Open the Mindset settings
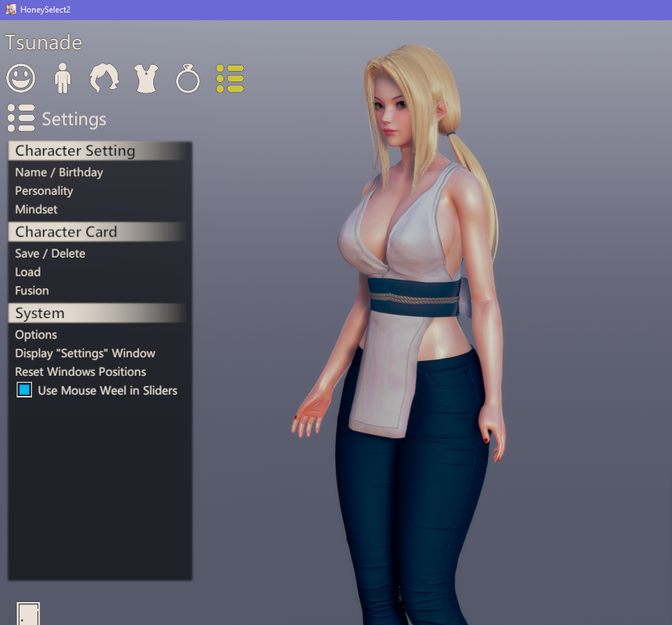The height and width of the screenshot is (625, 672). coord(36,209)
